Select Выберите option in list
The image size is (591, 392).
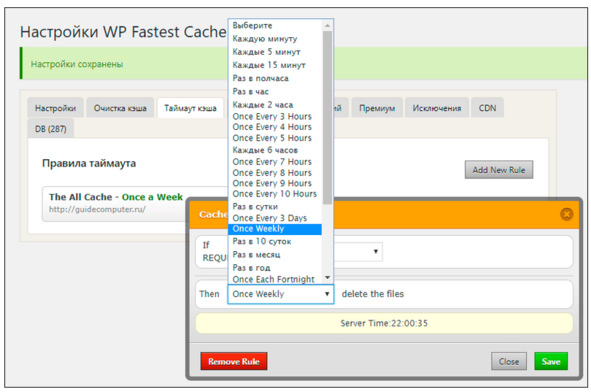275,26
